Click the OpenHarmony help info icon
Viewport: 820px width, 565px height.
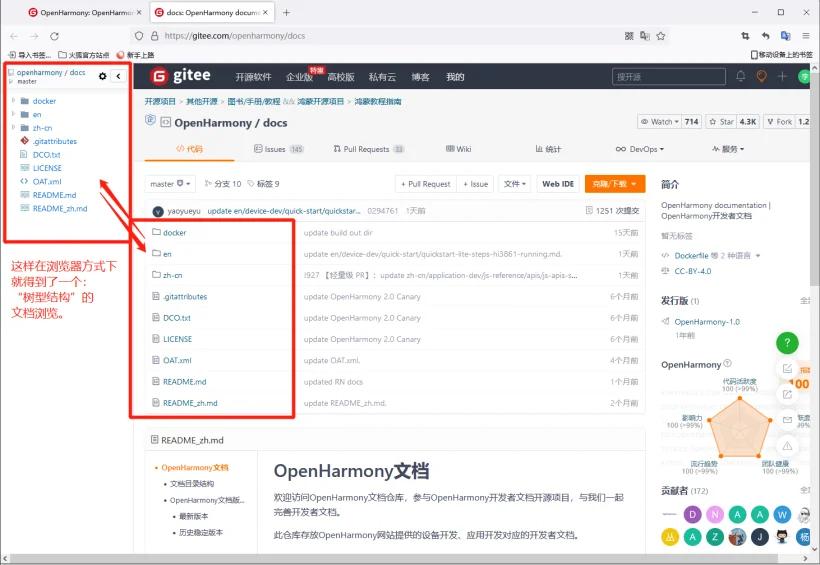(x=727, y=364)
